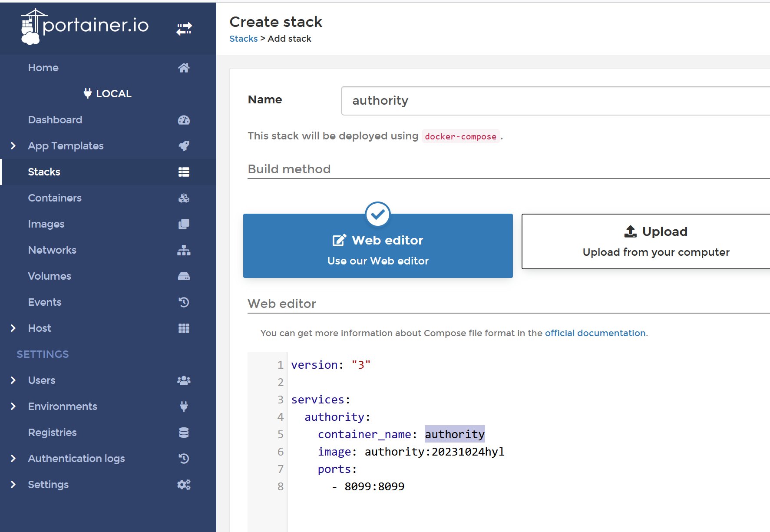Image resolution: width=770 pixels, height=532 pixels.
Task: Expand the App Templates chevron
Action: (x=13, y=146)
